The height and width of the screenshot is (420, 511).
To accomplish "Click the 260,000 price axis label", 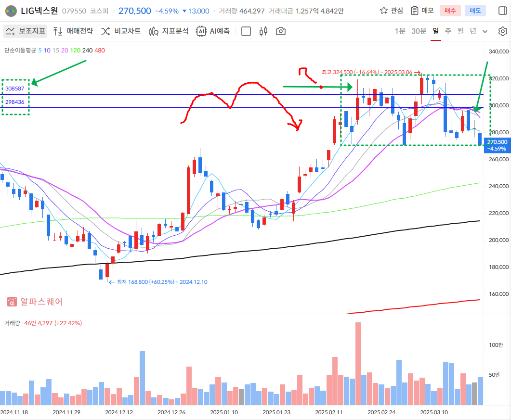I will pos(499,159).
